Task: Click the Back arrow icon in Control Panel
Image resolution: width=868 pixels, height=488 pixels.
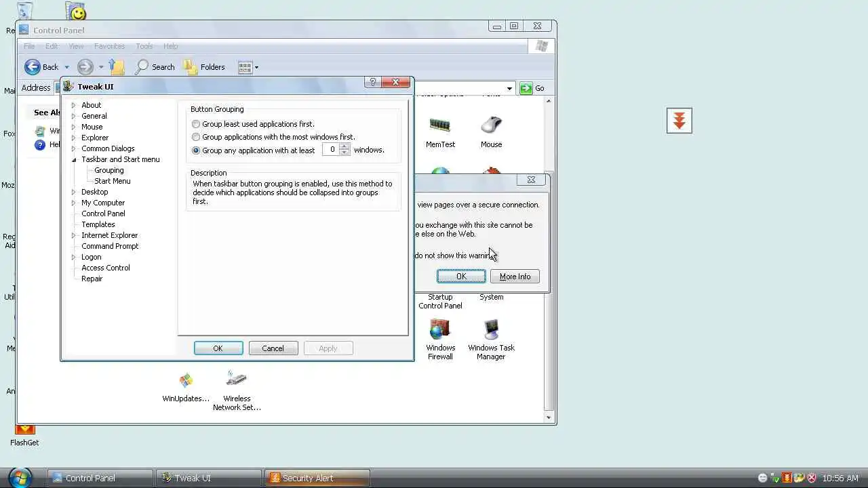Action: click(x=32, y=66)
